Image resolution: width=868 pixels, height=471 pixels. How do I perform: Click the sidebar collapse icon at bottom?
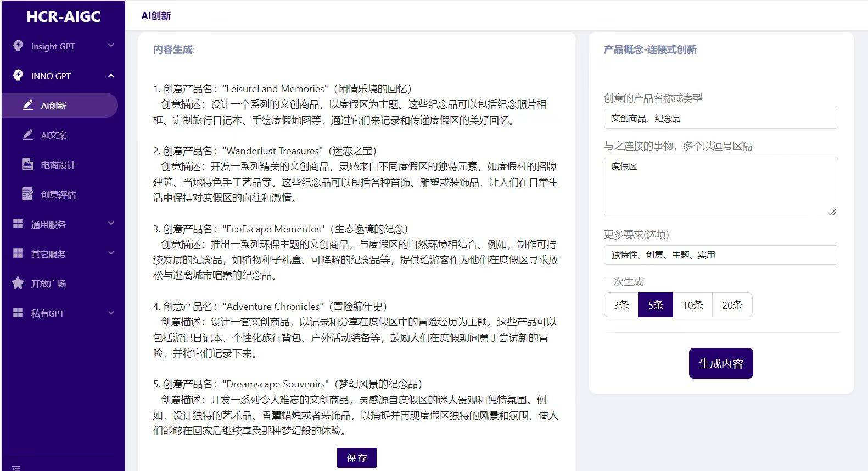click(x=16, y=468)
